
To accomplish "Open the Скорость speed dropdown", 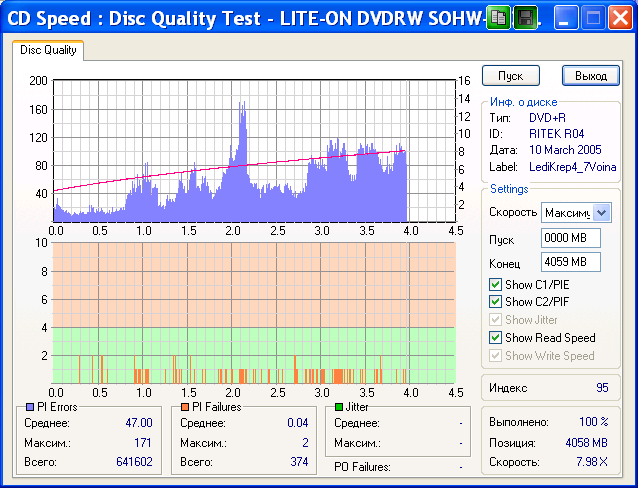I will 600,212.
